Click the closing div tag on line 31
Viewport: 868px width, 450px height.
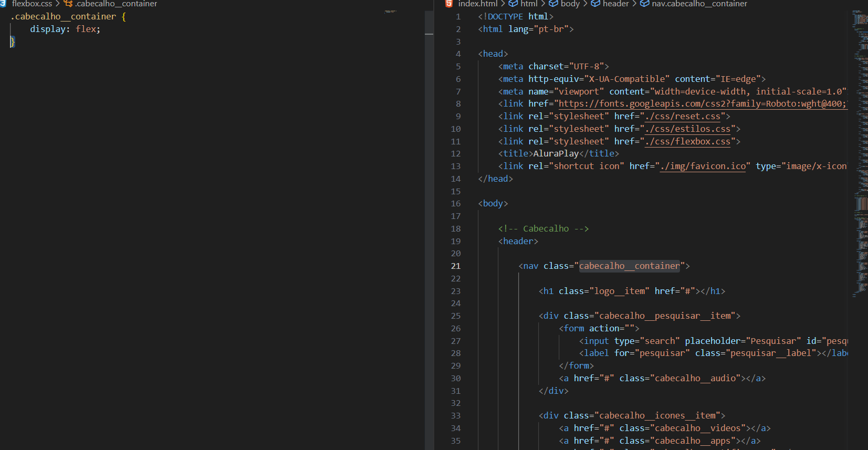coord(553,391)
